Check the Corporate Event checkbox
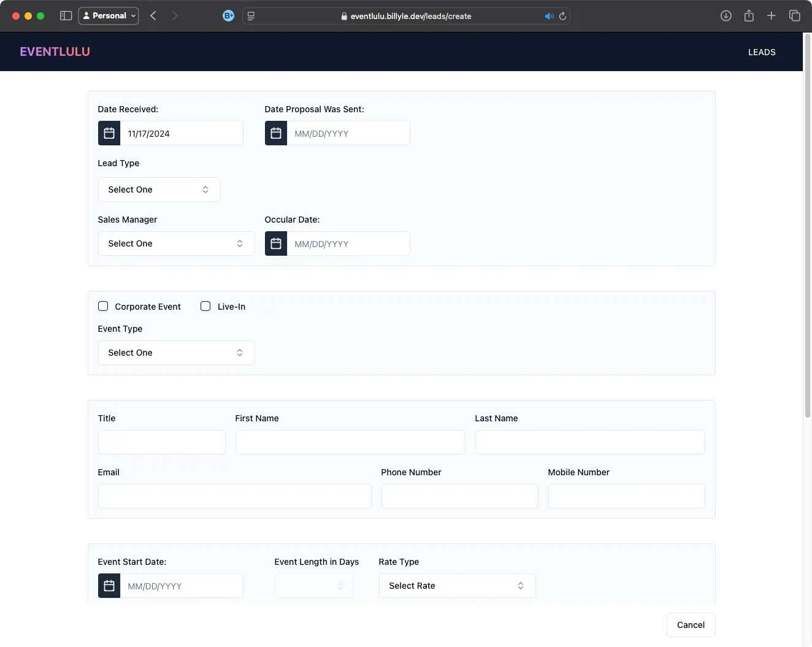Image resolution: width=812 pixels, height=647 pixels. click(103, 306)
